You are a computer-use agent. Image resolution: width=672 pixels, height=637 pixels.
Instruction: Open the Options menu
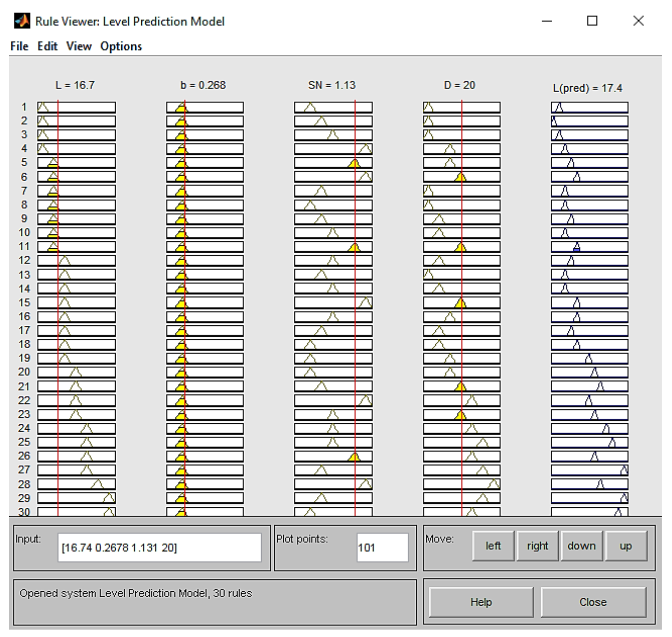(x=121, y=46)
